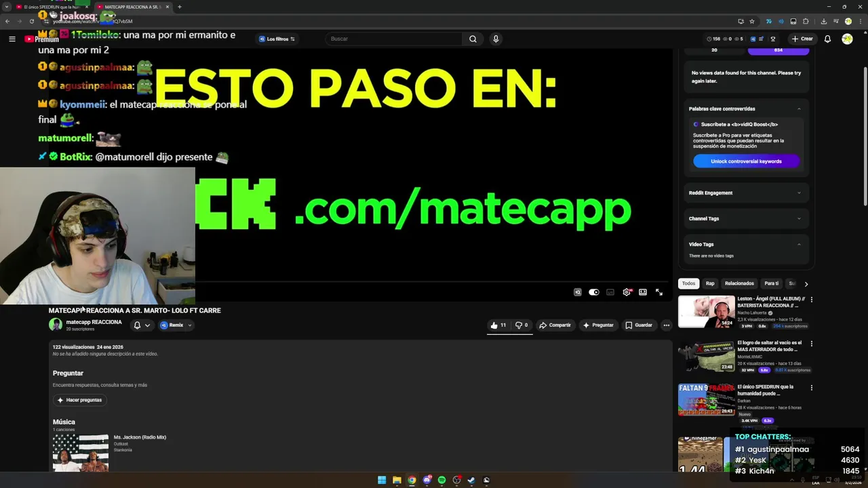
Task: Dislike the video with thumbs down
Action: click(x=521, y=325)
